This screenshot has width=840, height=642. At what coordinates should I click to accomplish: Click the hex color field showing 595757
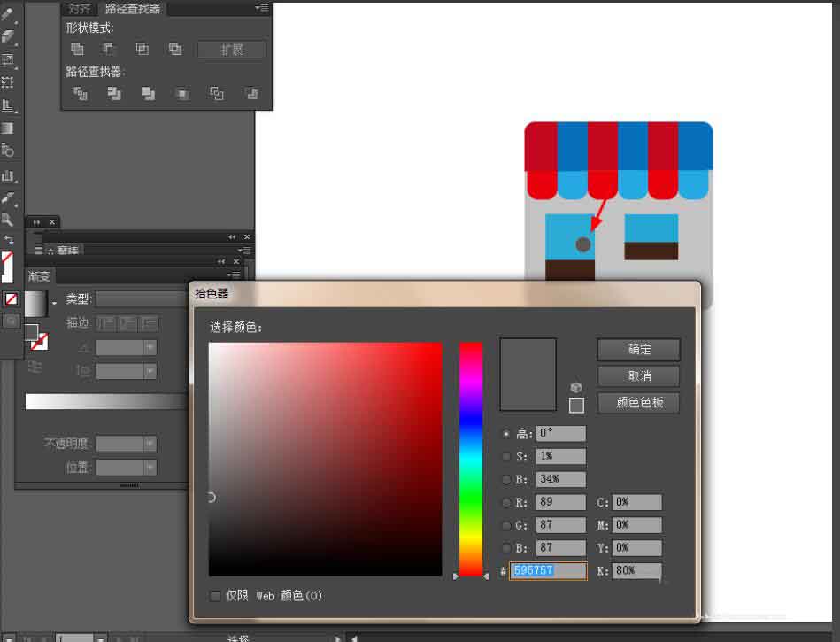coord(548,571)
